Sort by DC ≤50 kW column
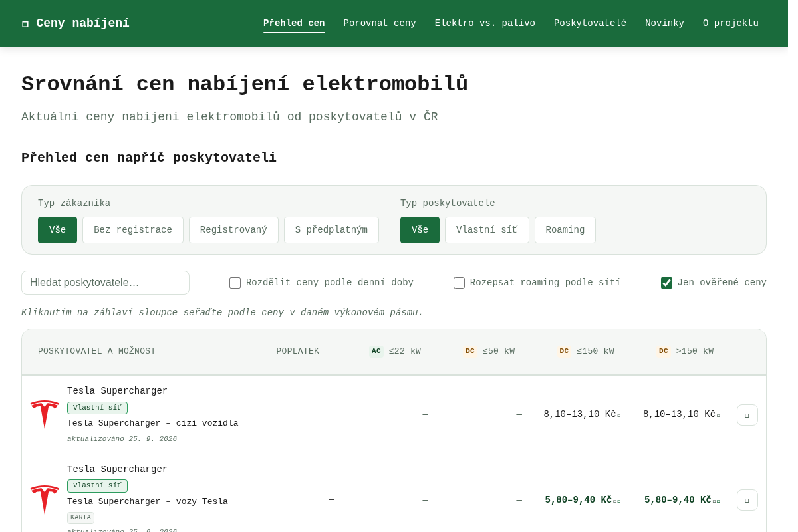 click(489, 351)
